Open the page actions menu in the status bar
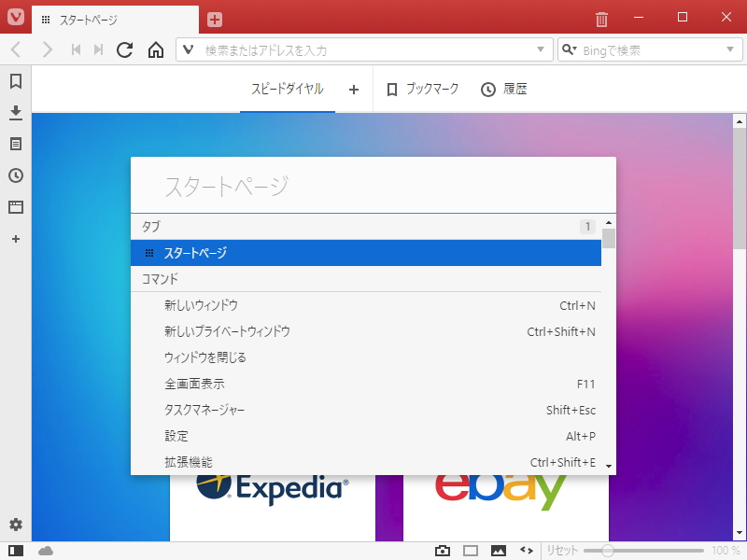 (x=526, y=551)
